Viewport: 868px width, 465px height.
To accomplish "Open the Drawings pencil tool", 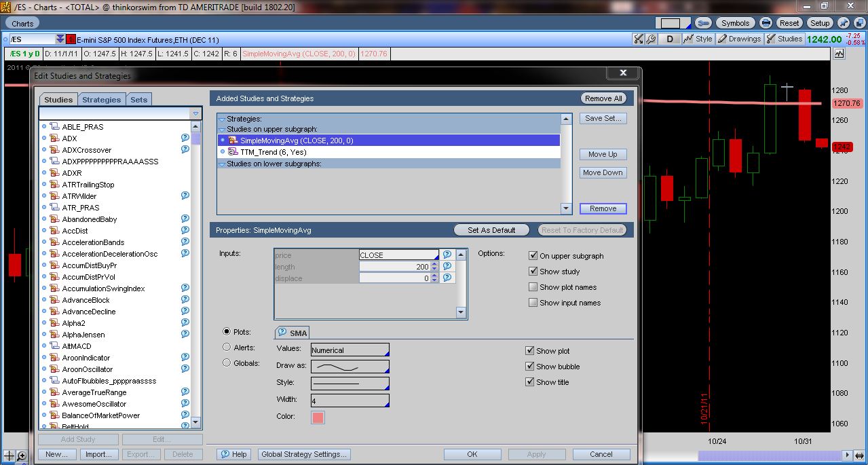I will [x=740, y=39].
